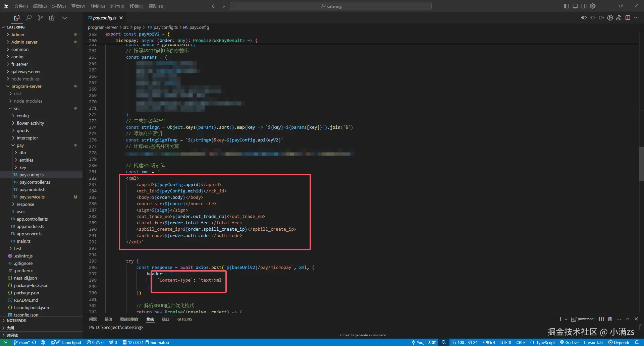Go to previous change in editor toolbar
Viewport: 644px width, 346px height.
coord(584,18)
